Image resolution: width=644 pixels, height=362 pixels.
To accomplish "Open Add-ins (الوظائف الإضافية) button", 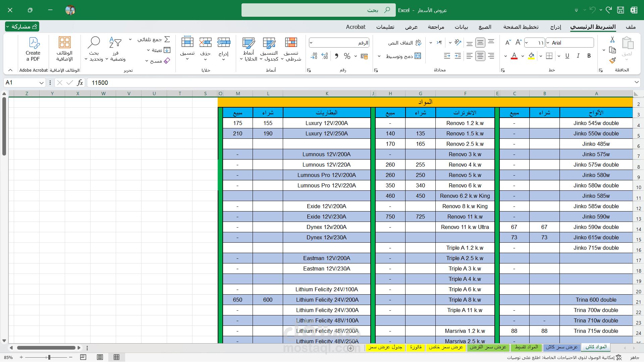I will click(64, 49).
